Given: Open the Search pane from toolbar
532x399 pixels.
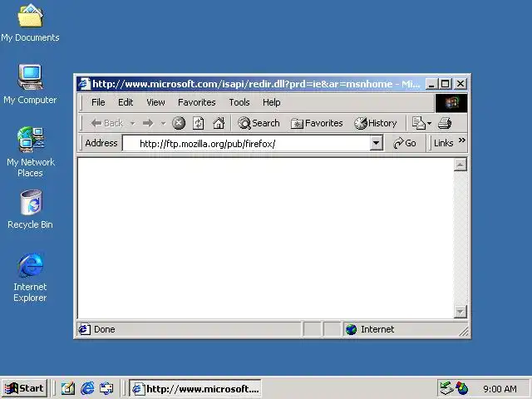Looking at the screenshot, I should coord(259,123).
